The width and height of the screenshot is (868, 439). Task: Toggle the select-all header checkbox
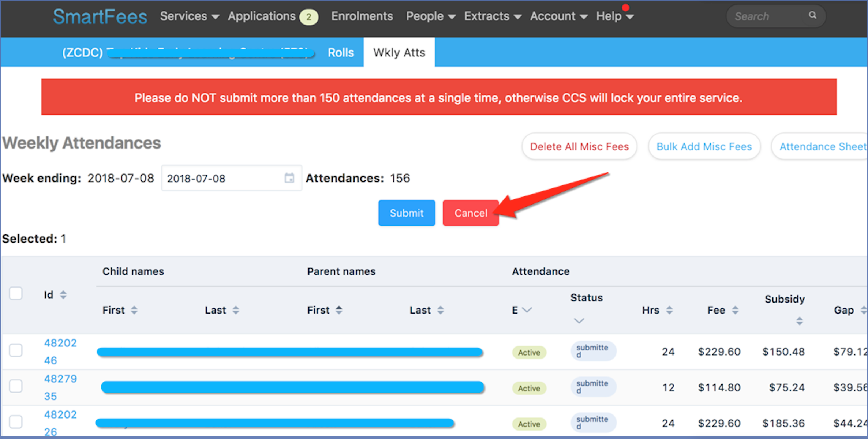click(16, 293)
